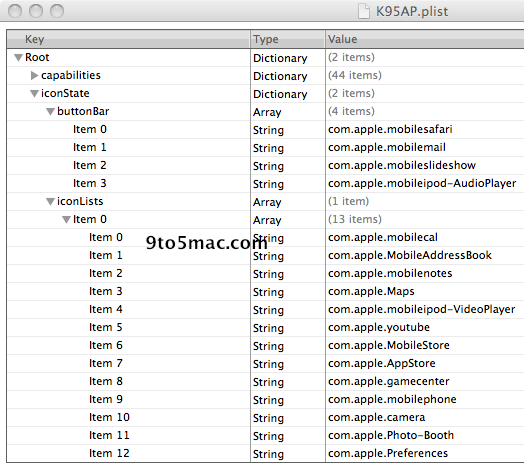This screenshot has width=524, height=468.
Task: Click the Key column header
Action: 128,39
